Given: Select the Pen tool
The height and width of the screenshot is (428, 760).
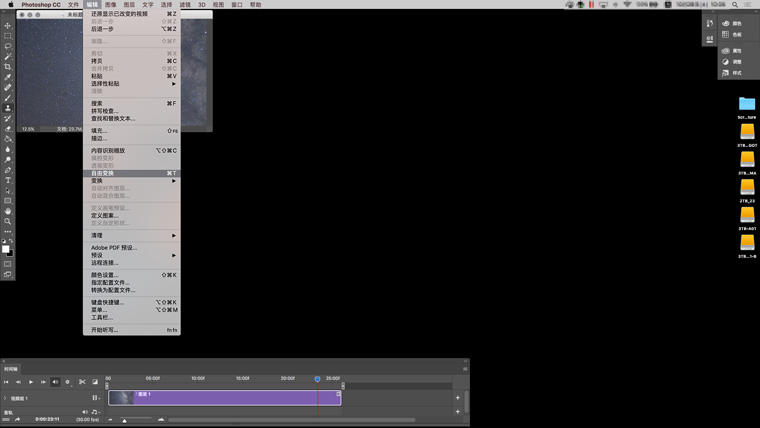Looking at the screenshot, I should click(x=8, y=170).
